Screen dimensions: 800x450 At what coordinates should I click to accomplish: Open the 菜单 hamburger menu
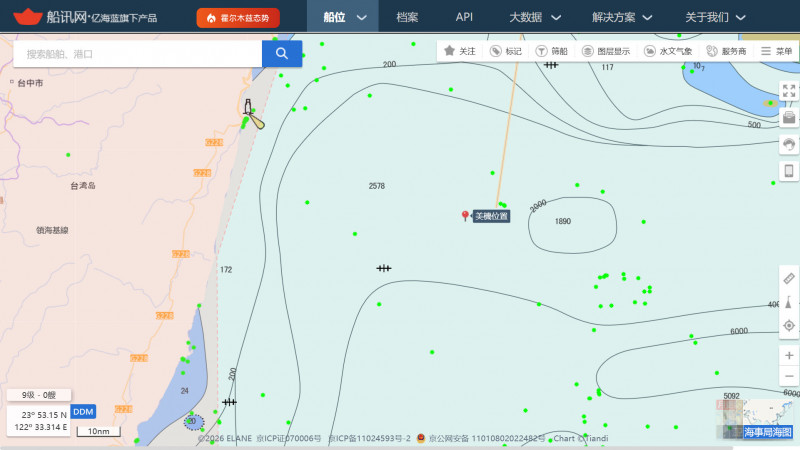(x=776, y=51)
